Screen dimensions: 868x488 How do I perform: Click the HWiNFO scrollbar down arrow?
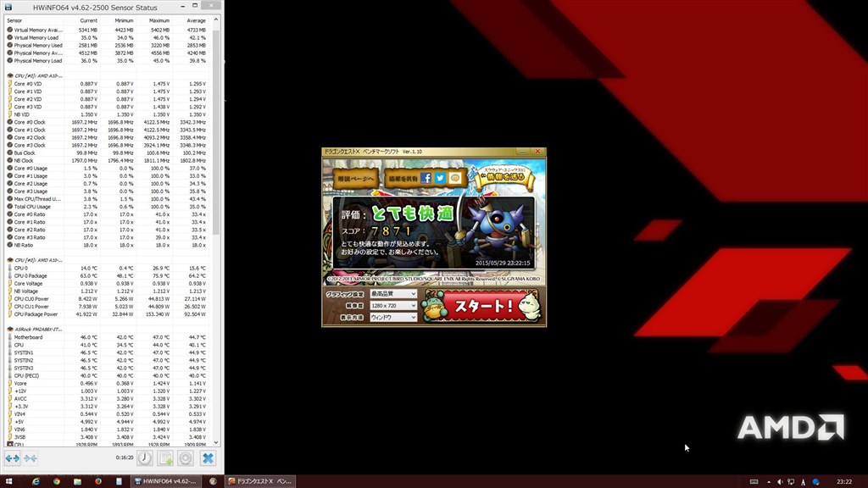coord(216,442)
